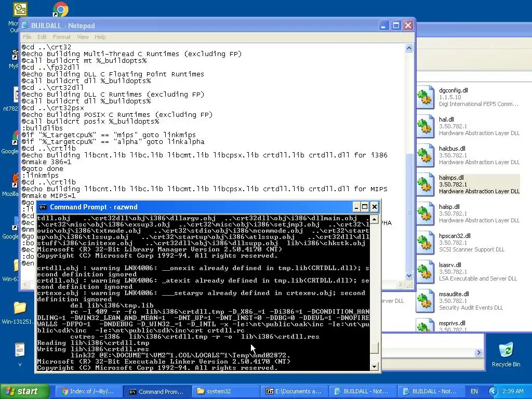Click the hpscan32.dll file icon
The image size is (532, 399).
425,243
